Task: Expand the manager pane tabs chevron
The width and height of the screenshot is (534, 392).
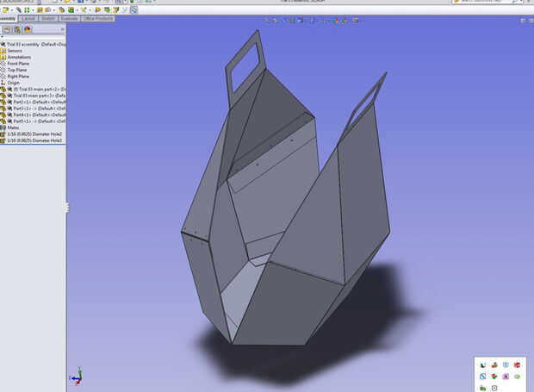Action: [x=62, y=29]
